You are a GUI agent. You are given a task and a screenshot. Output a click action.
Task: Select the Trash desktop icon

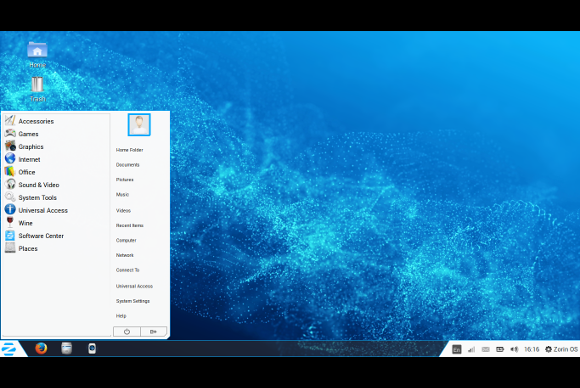37,89
